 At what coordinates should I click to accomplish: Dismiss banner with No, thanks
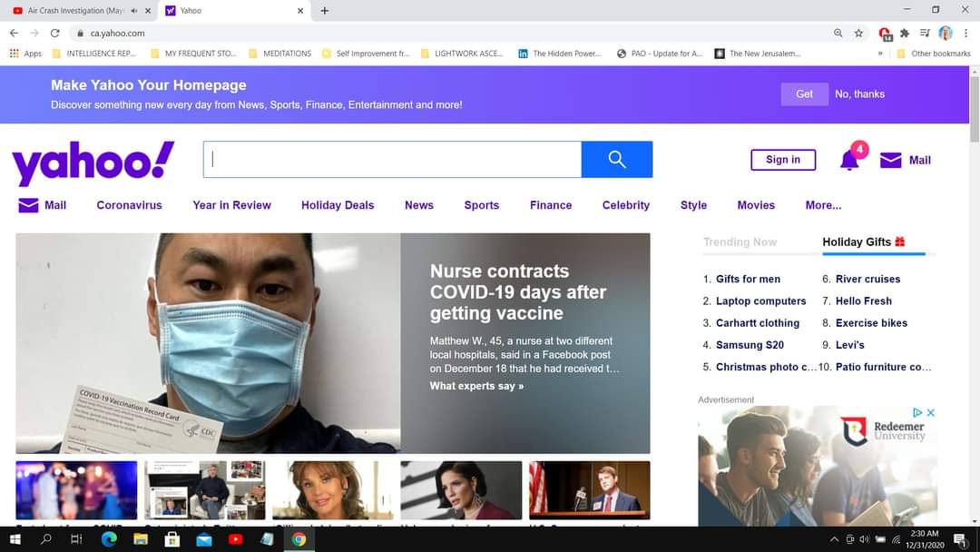coord(860,94)
